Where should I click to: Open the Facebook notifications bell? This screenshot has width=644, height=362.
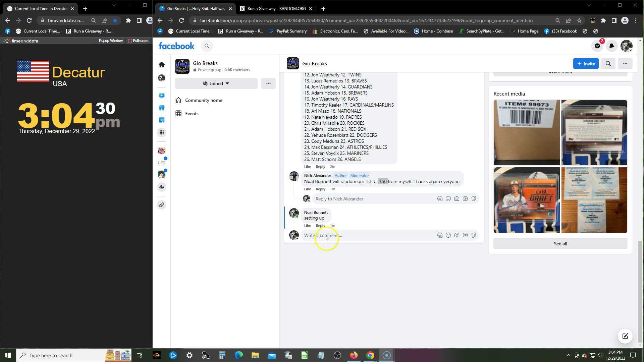[x=611, y=46]
